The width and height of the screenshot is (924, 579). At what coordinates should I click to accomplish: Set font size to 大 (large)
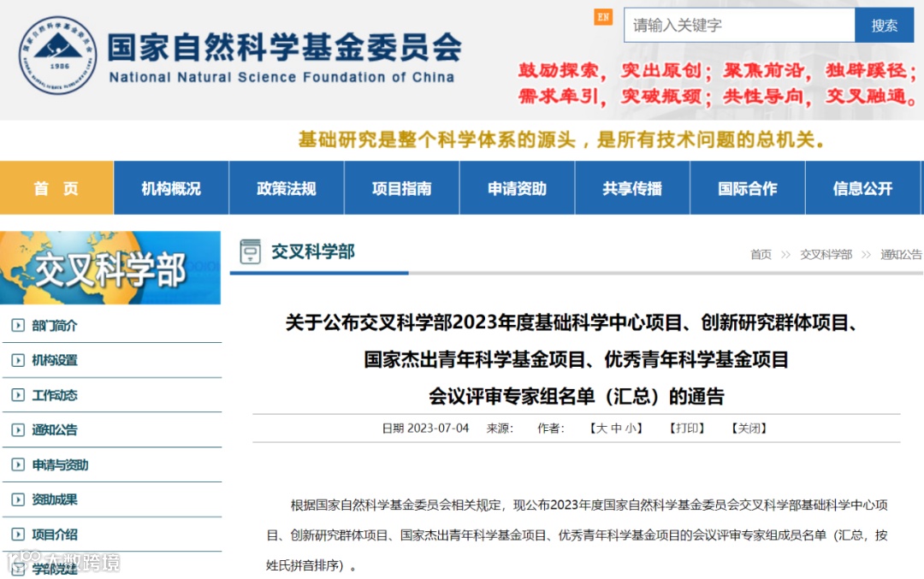coord(601,428)
